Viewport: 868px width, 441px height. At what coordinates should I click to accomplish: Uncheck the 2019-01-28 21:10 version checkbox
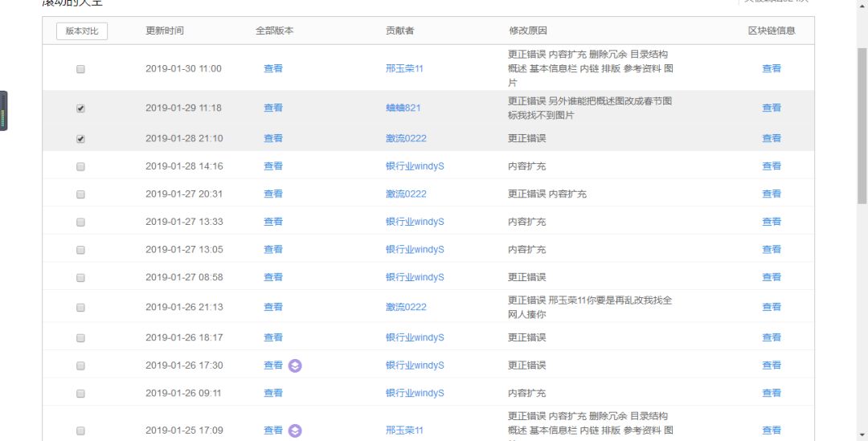click(81, 139)
